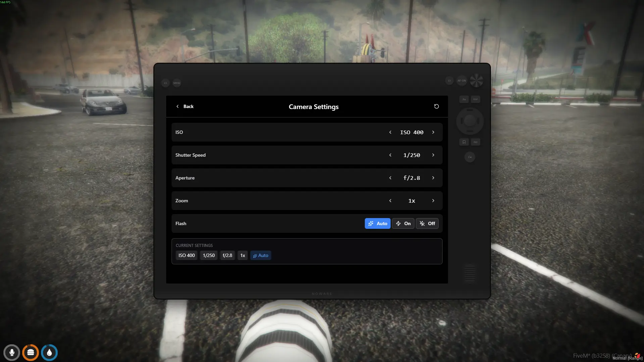This screenshot has width=644, height=362.
Task: Turn the camera mode dial
Action: [x=476, y=81]
